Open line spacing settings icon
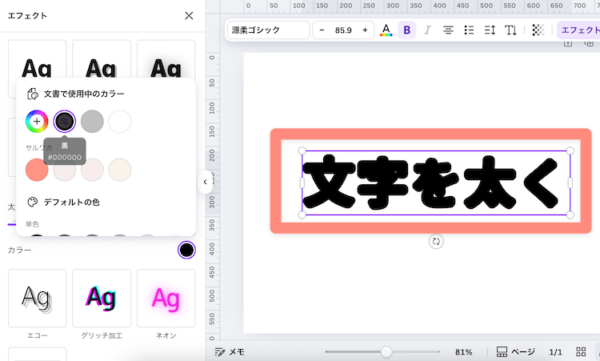This screenshot has height=361, width=600. 490,30
